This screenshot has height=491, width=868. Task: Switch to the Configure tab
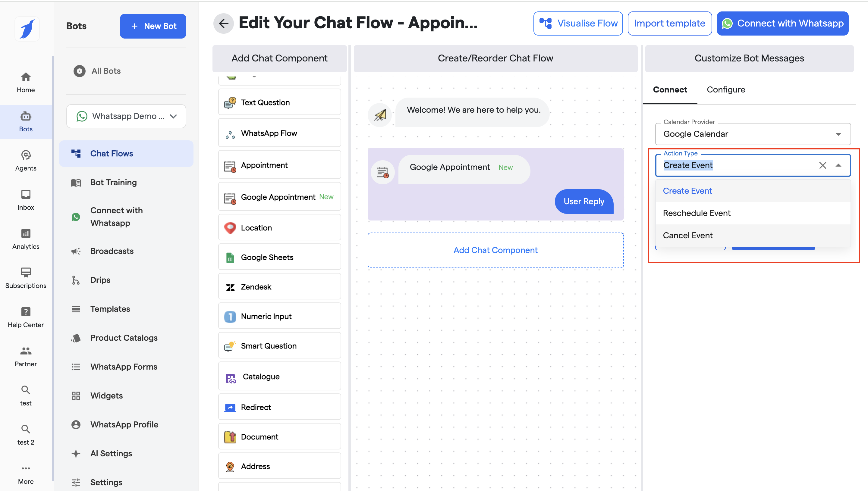(x=726, y=90)
